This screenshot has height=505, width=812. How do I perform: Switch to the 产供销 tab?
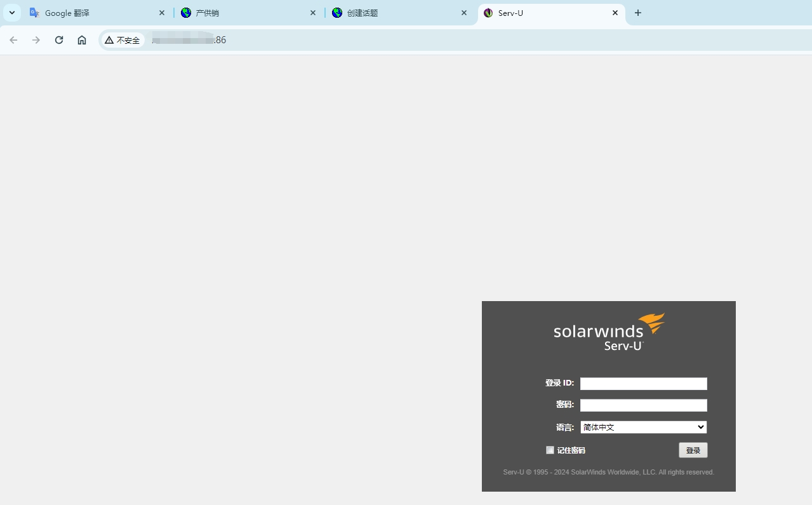coord(241,13)
